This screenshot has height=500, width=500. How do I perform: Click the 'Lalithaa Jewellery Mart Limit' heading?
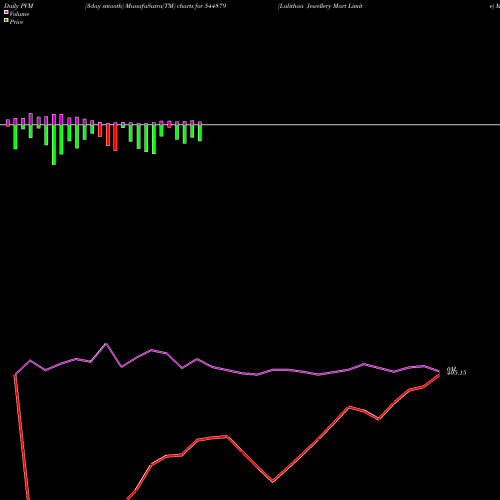click(x=320, y=6)
